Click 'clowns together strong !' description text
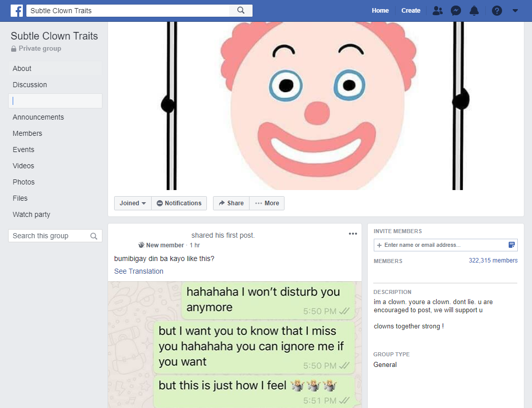 point(408,326)
